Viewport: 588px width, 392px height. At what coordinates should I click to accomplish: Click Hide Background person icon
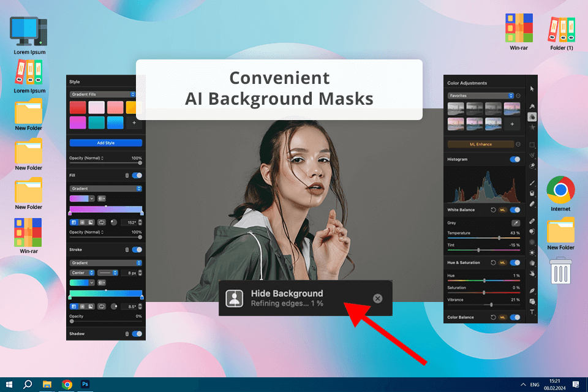click(235, 298)
